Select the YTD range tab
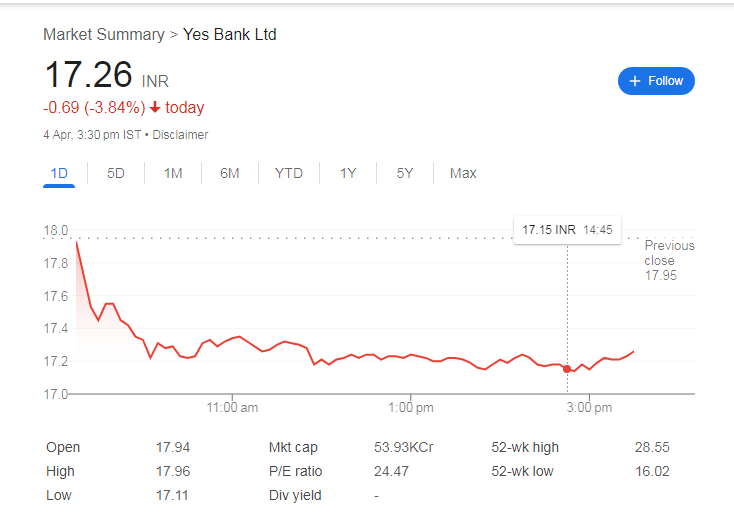This screenshot has width=734, height=524. point(289,173)
